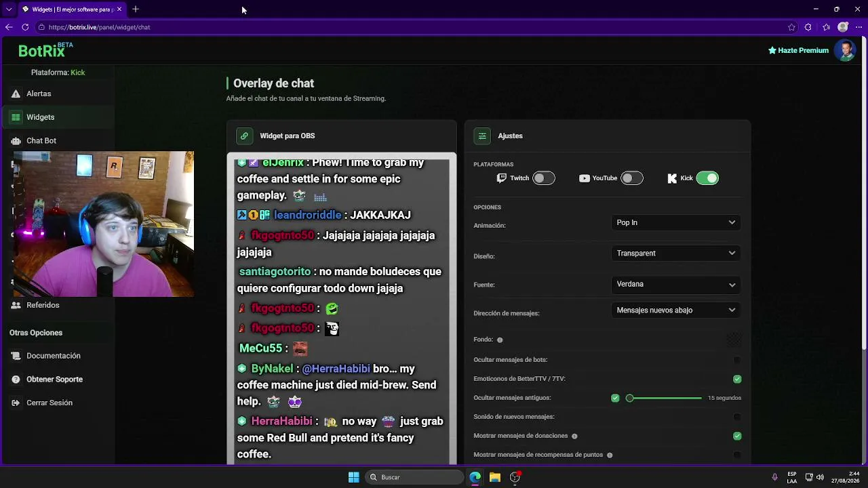
Task: Click the recompensas de puntos info icon
Action: 610,455
